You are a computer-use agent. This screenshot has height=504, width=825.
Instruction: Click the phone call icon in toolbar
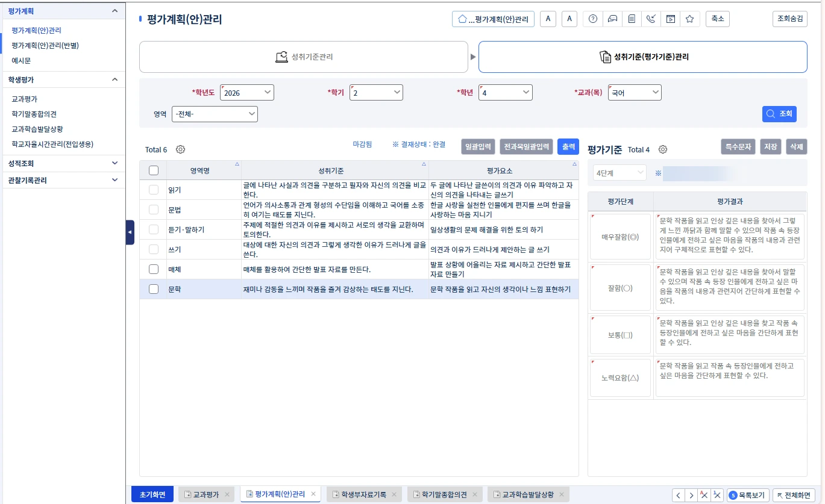(x=651, y=19)
